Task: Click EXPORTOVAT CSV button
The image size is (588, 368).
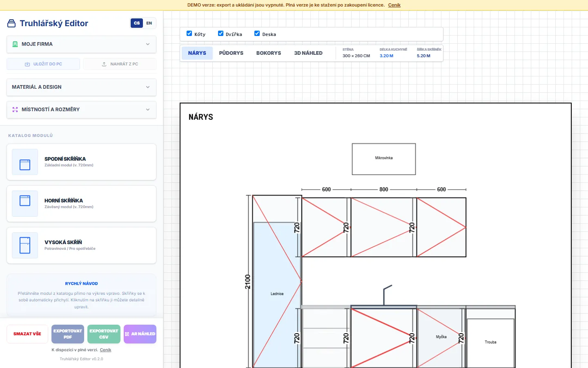Action: (x=104, y=334)
